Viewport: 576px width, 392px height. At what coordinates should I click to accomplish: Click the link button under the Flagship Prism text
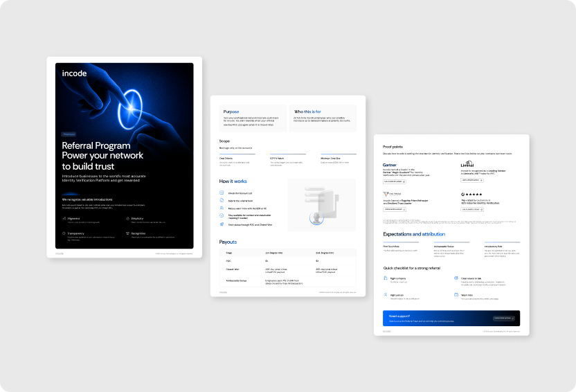click(395, 209)
